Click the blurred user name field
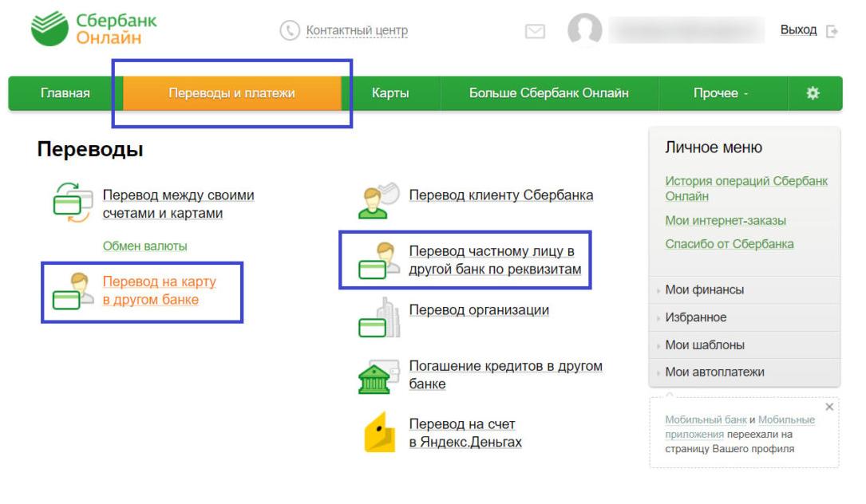This screenshot has height=504, width=866. pos(686,30)
